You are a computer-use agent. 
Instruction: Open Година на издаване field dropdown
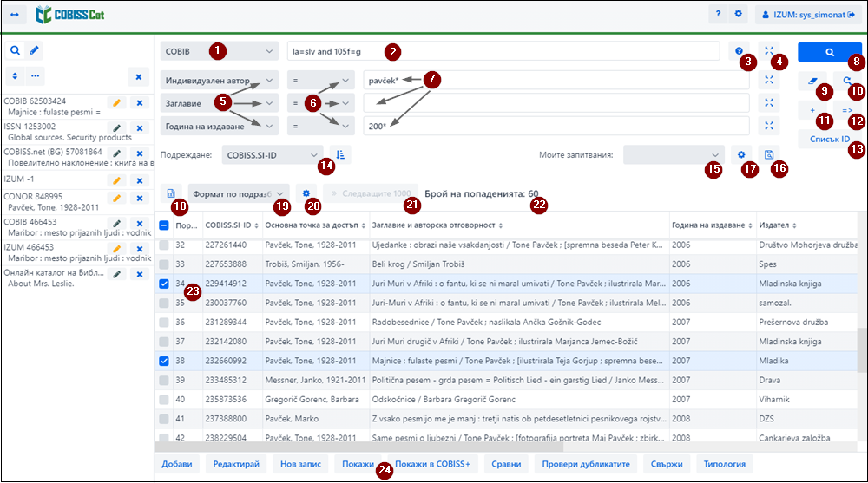(x=220, y=126)
